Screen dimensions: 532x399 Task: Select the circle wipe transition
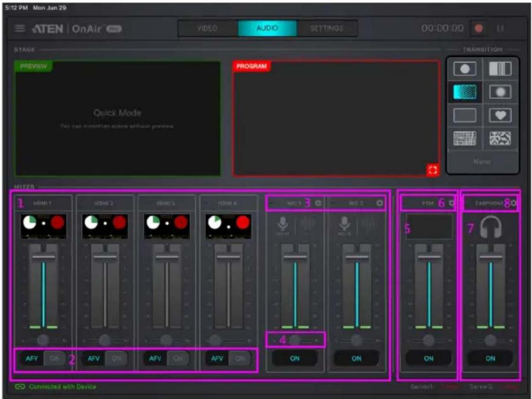click(x=464, y=69)
